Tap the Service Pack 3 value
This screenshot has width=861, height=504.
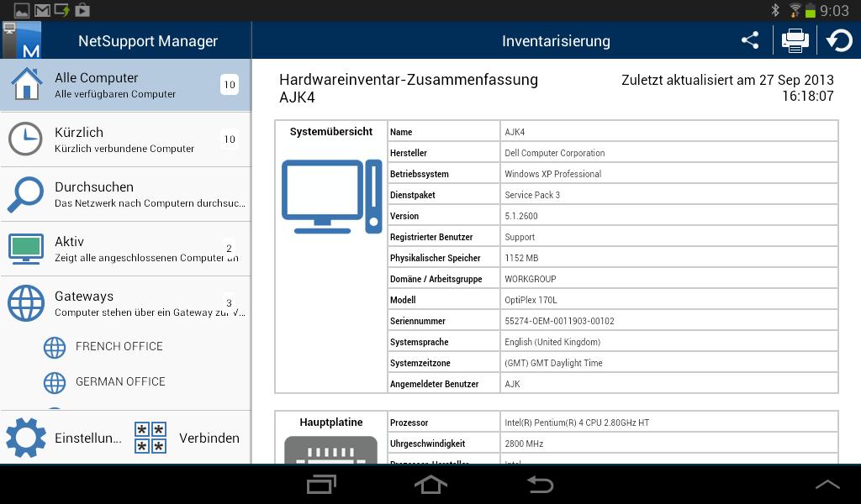[x=532, y=195]
